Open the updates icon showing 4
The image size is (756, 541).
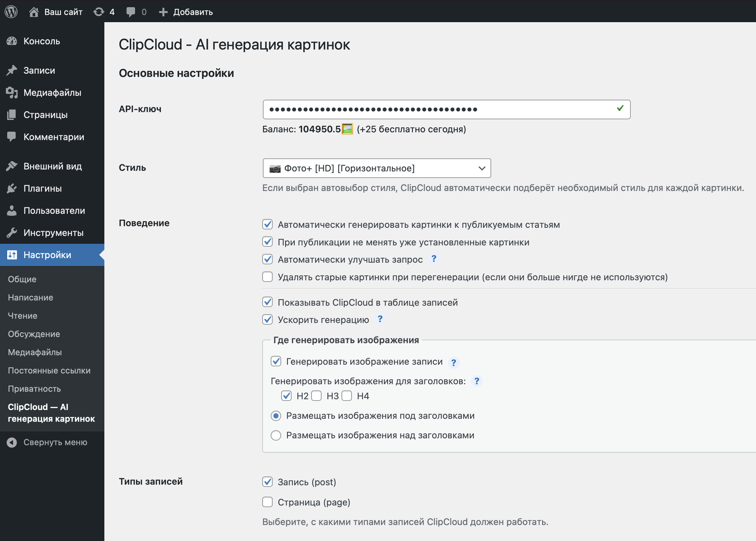(99, 12)
